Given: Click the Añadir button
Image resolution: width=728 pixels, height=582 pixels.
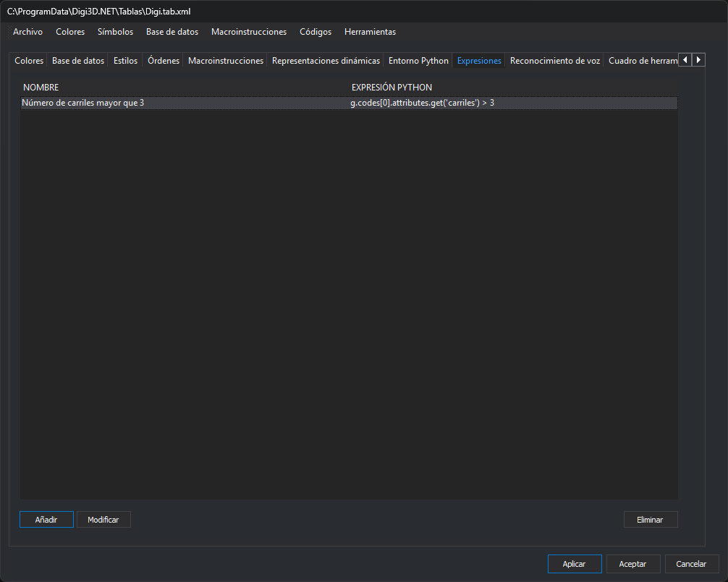Looking at the screenshot, I should coord(46,519).
